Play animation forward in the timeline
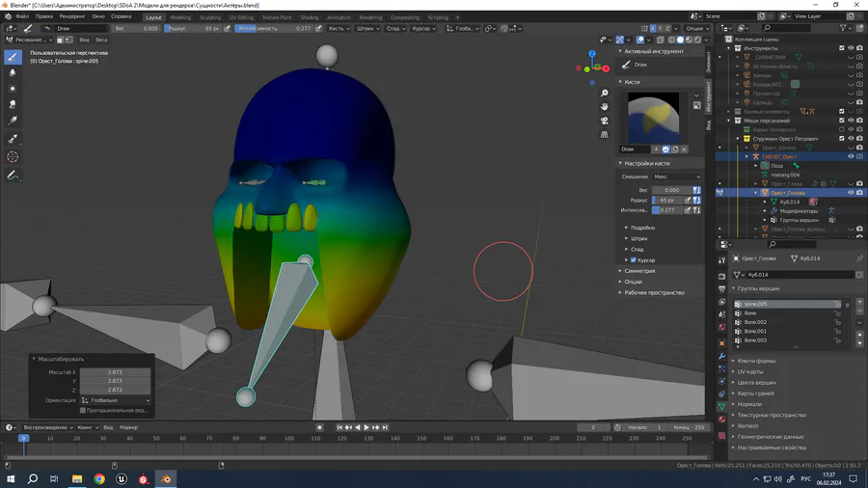The image size is (868, 488). [366, 427]
